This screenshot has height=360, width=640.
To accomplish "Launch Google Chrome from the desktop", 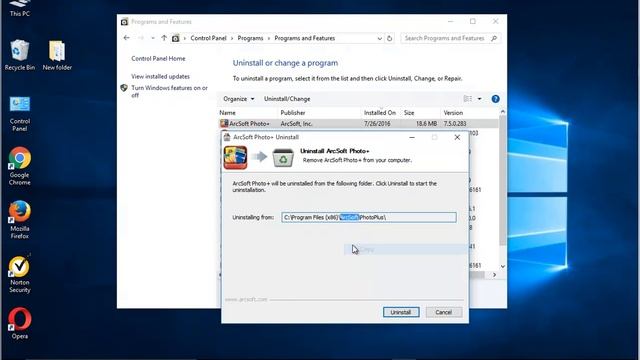I will tap(19, 166).
